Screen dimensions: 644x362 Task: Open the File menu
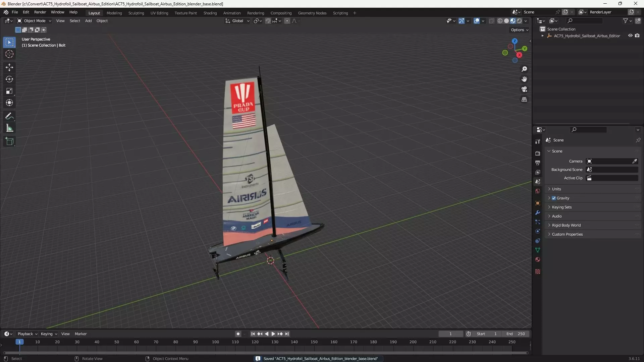point(15,12)
